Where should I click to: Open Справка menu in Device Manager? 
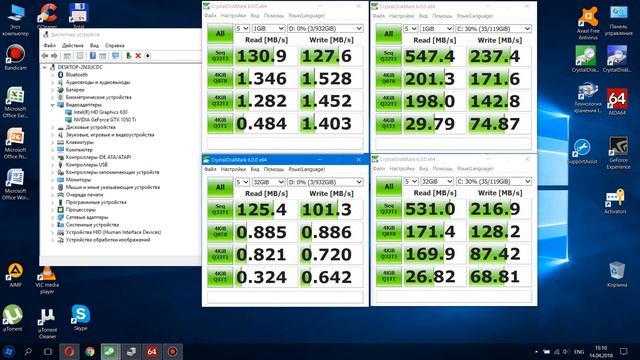(x=115, y=45)
